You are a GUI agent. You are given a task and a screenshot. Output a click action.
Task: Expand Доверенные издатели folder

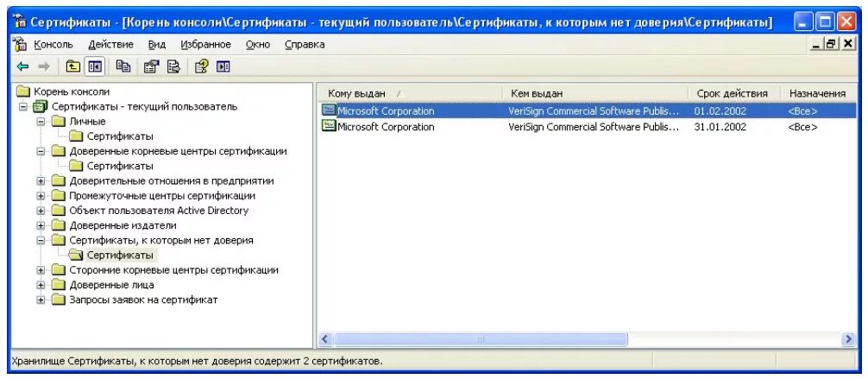(41, 225)
